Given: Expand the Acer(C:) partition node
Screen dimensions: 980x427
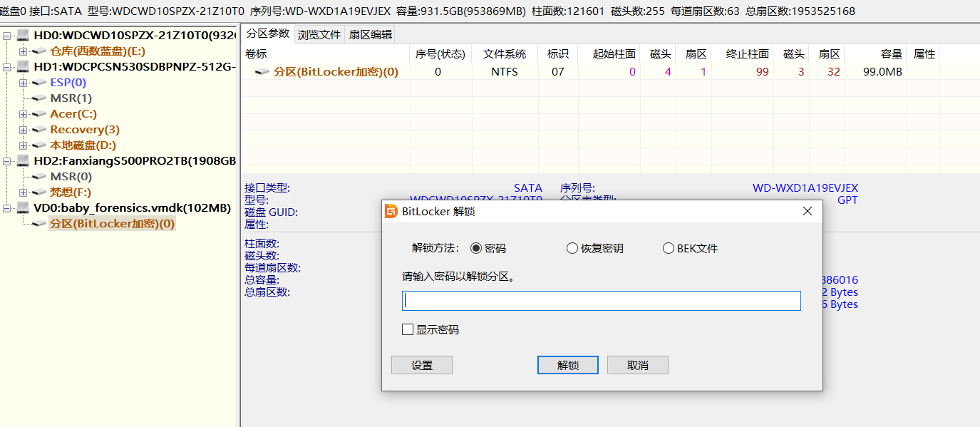Looking at the screenshot, I should click(23, 113).
